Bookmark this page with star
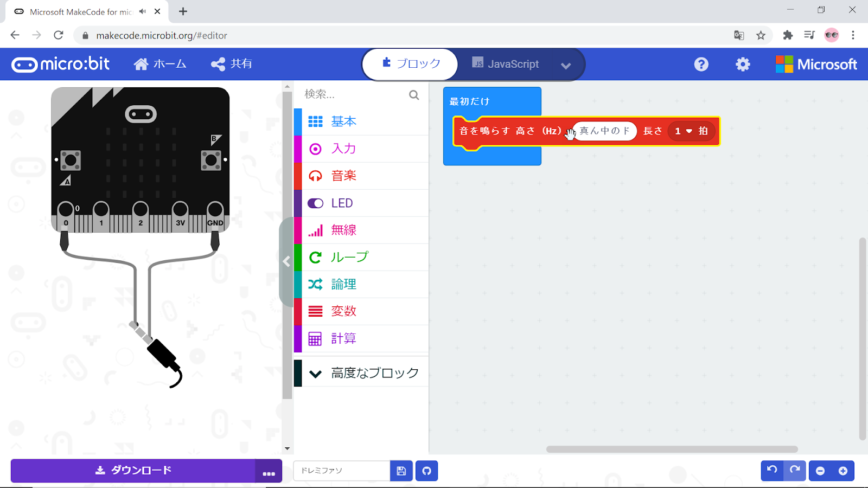 click(761, 35)
